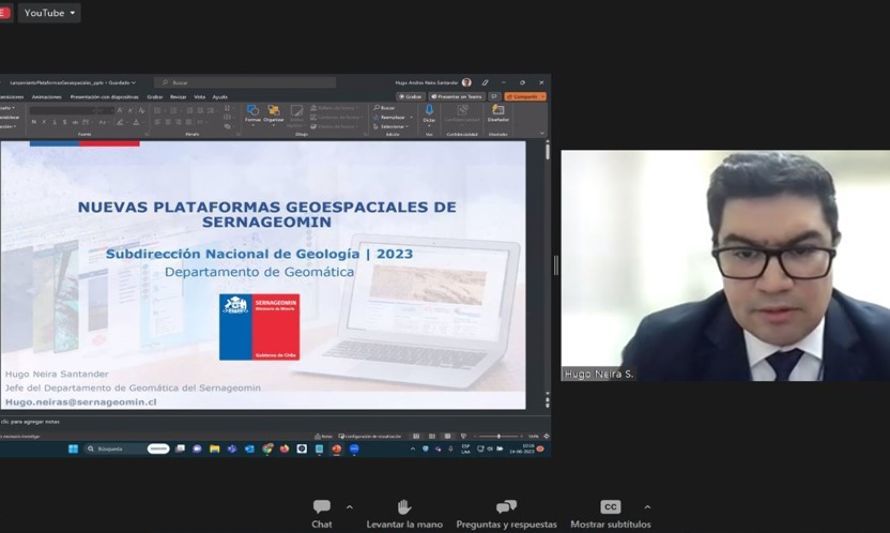Open Microsoft Teams from the taskbar
Image resolution: width=890 pixels, height=533 pixels.
pyautogui.click(x=232, y=449)
